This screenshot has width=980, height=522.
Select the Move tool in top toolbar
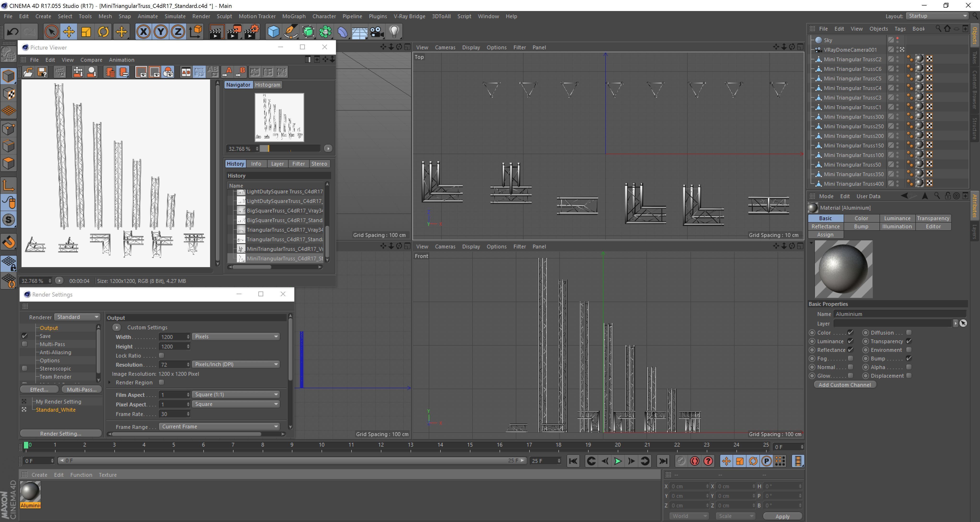point(68,32)
